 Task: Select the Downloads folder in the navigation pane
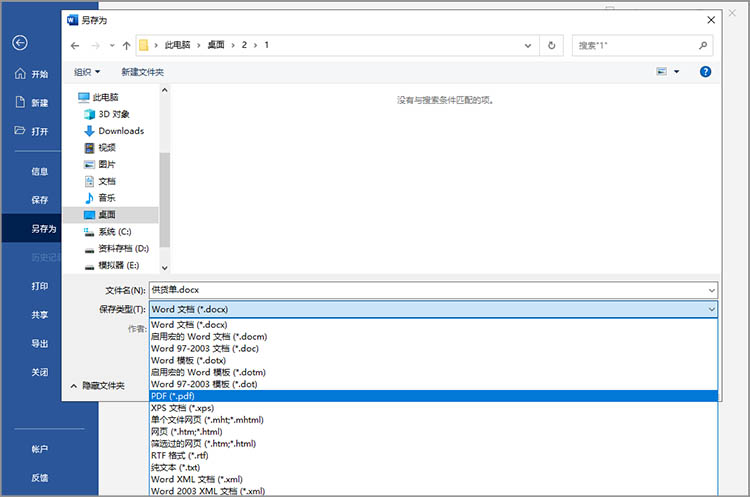(120, 131)
